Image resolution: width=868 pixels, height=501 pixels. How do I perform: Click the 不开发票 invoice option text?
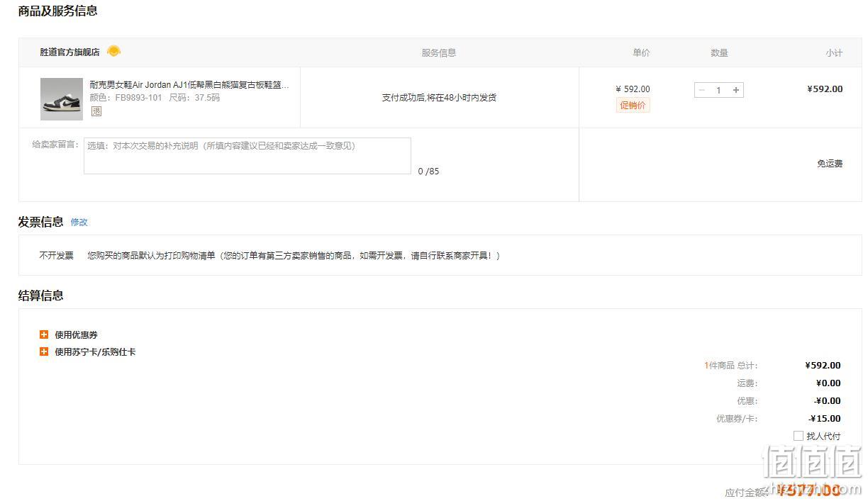click(x=56, y=255)
